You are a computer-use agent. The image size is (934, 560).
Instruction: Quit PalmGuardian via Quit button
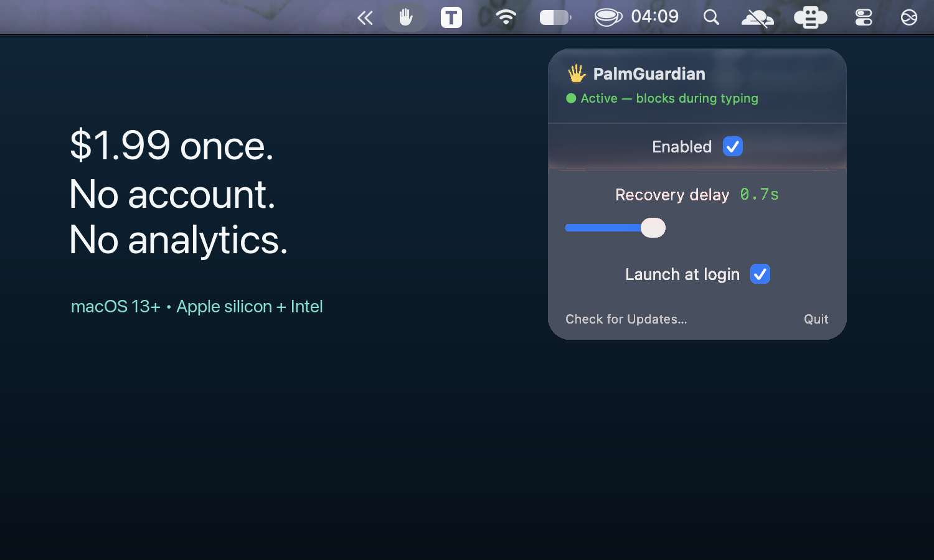816,319
